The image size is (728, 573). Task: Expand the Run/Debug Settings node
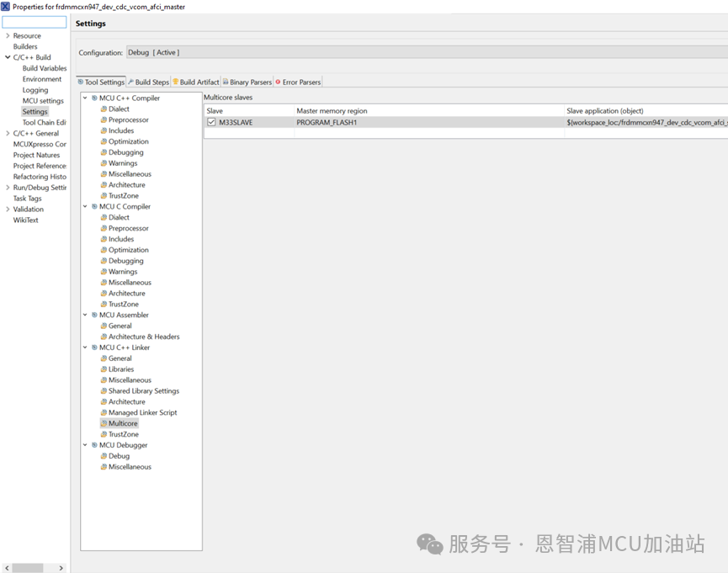coord(8,188)
